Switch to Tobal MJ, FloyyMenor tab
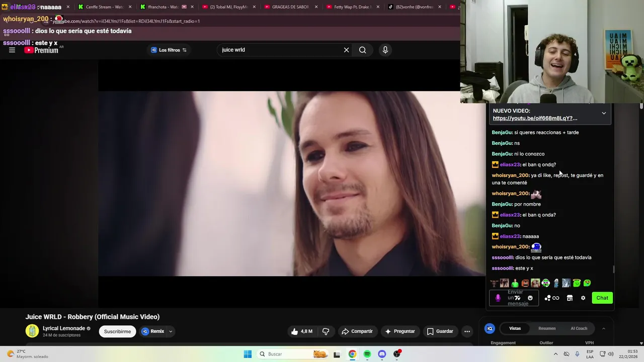This screenshot has width=644, height=362. (x=228, y=7)
